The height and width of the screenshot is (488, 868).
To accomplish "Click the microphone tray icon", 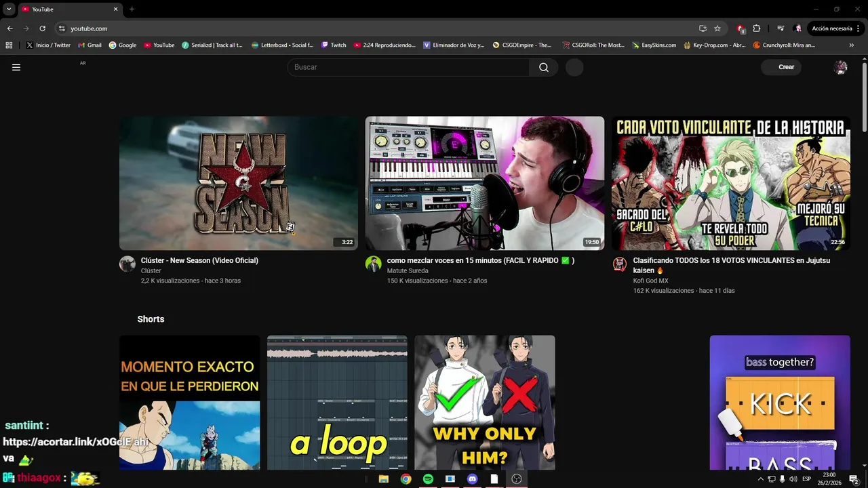I will pos(782,479).
